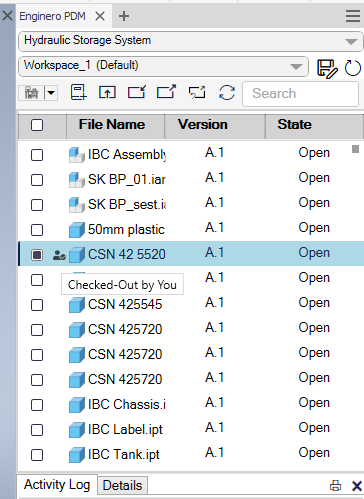Select the file name 'CSN 425545'

click(x=125, y=305)
